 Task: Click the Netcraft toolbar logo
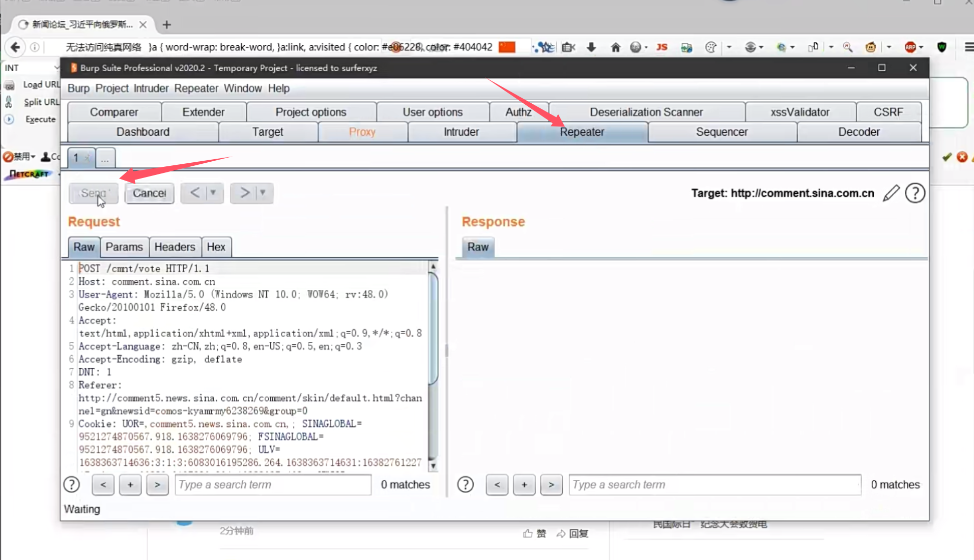[29, 174]
